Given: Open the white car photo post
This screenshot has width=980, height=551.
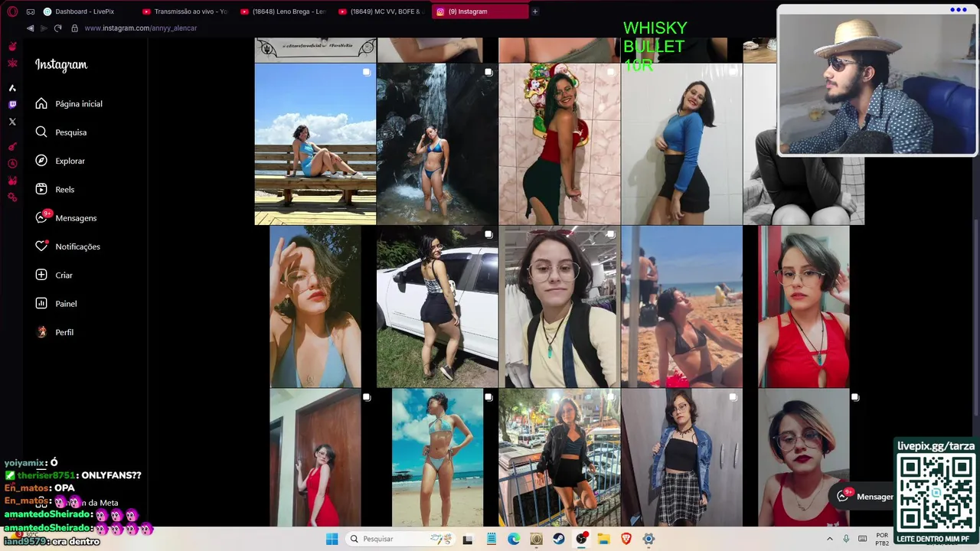Looking at the screenshot, I should click(x=437, y=307).
